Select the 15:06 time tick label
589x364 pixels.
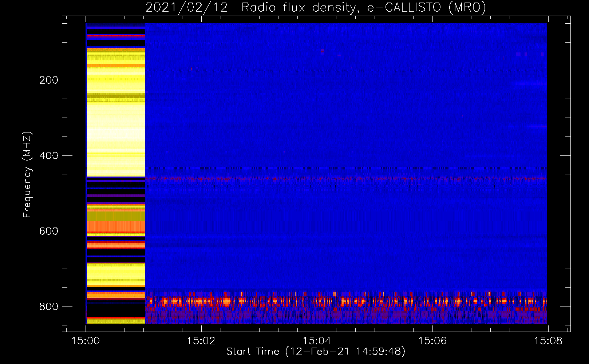coord(432,341)
